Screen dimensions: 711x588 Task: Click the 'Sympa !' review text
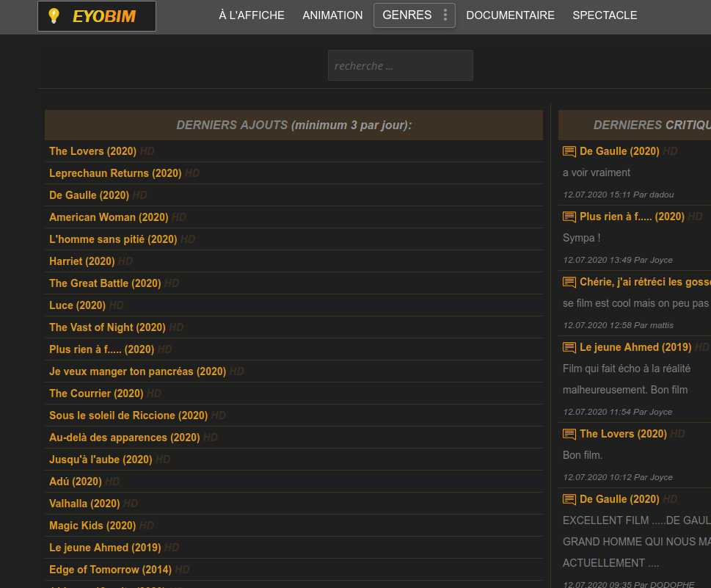click(581, 238)
